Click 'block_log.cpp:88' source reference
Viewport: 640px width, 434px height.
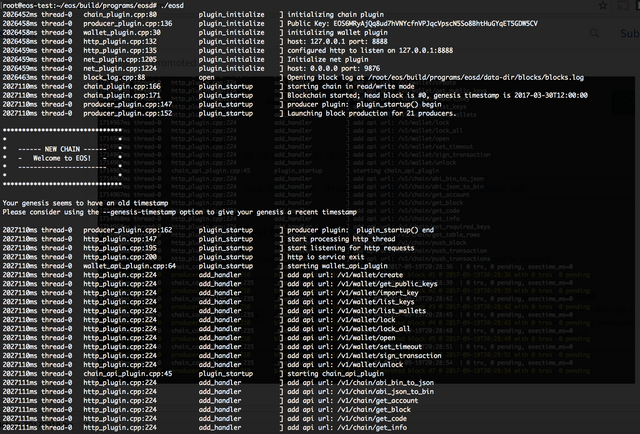114,78
